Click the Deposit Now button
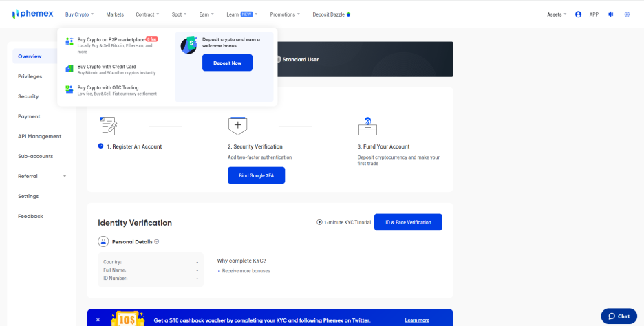The height and width of the screenshot is (326, 644). pos(227,63)
